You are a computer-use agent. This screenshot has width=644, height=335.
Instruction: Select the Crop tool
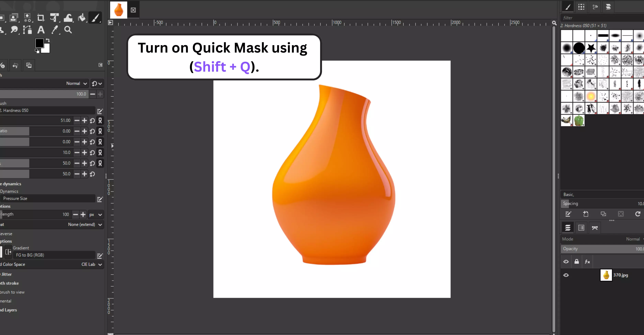41,18
